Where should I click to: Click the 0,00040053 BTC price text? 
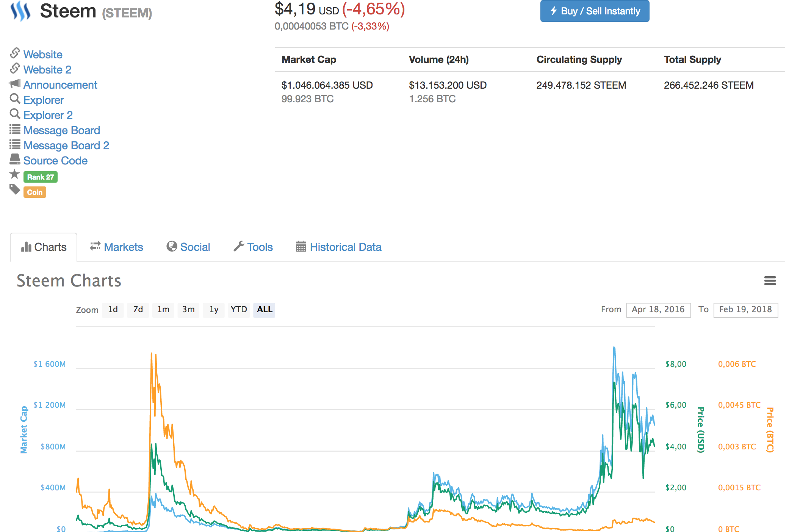point(312,26)
